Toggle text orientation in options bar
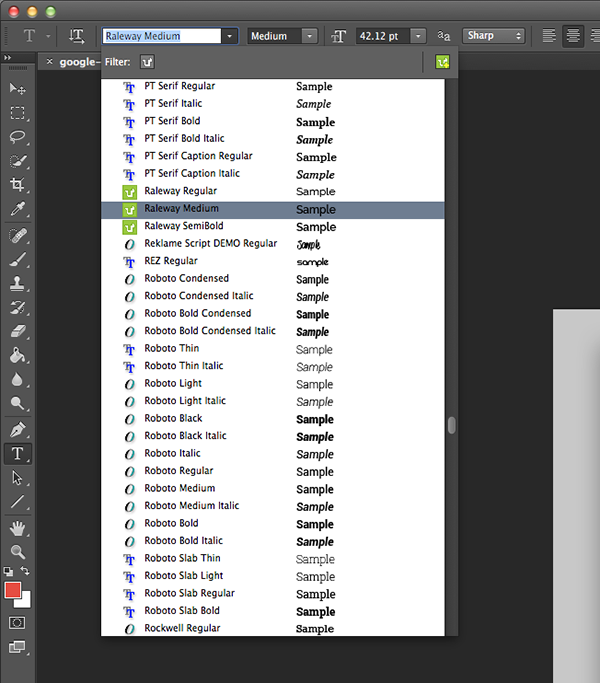This screenshot has width=600, height=683. (x=76, y=36)
